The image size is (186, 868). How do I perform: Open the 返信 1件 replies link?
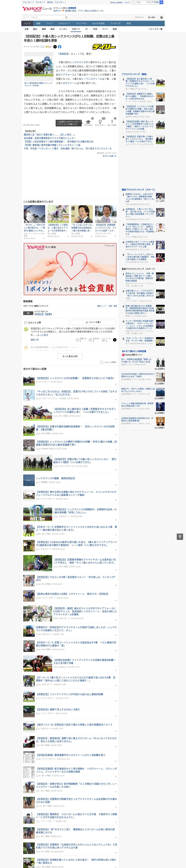click(35, 340)
